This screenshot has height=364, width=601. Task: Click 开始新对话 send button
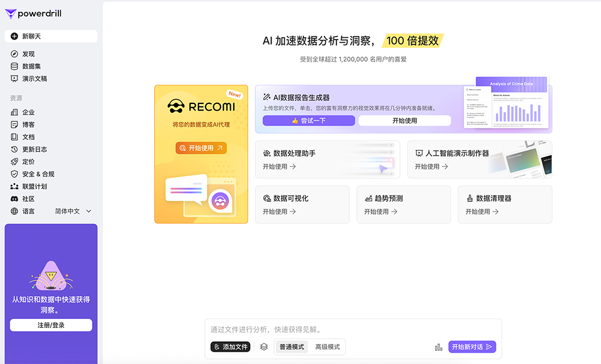coord(472,347)
